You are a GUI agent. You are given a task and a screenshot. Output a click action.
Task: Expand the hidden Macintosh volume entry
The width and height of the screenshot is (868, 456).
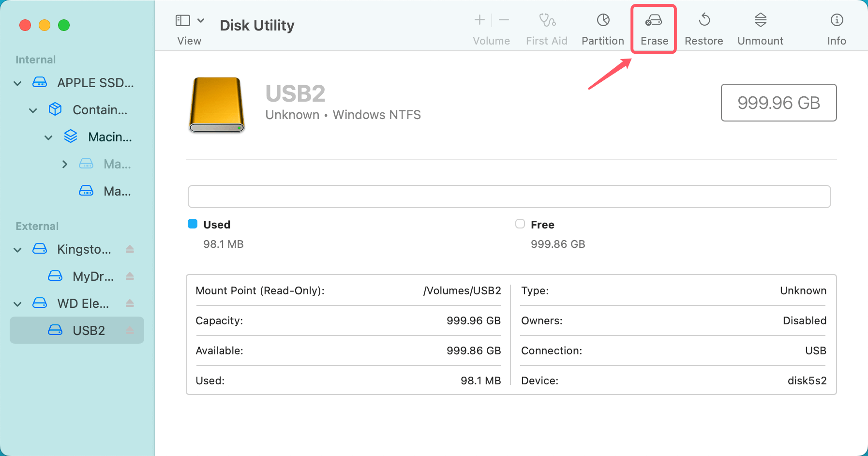pos(65,164)
